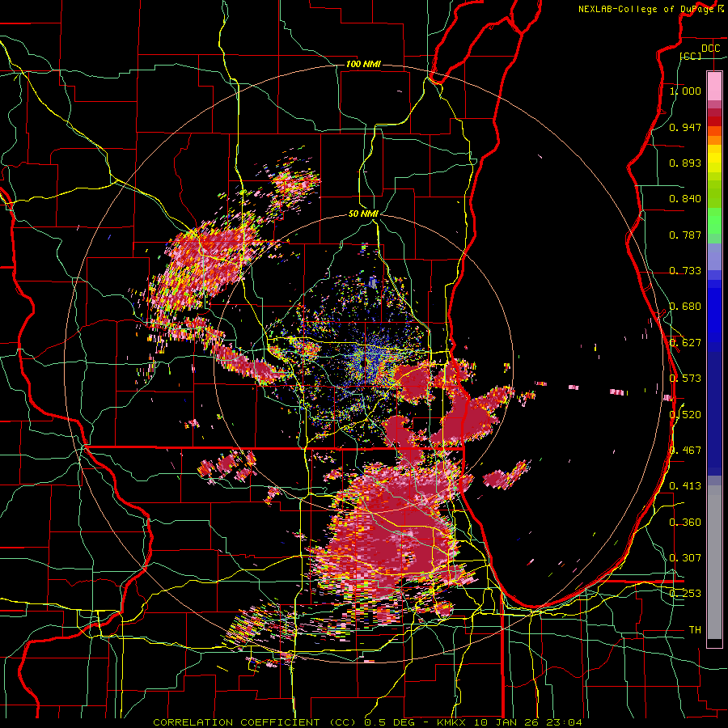Click the 0.467 legend value
Viewport: 728px width, 728px height.
[x=685, y=451]
